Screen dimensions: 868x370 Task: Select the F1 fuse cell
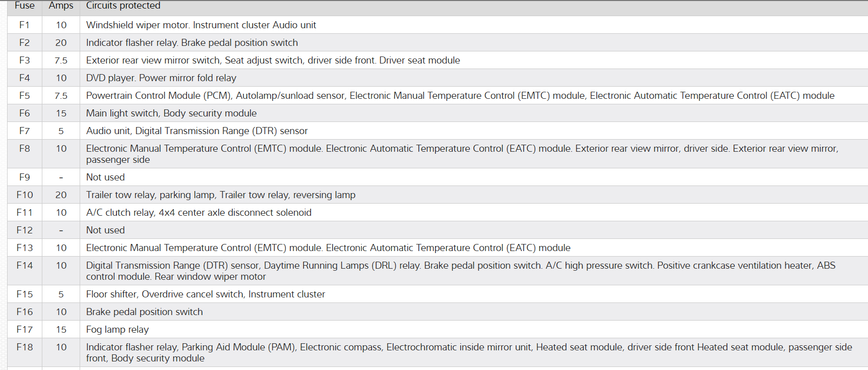[24, 25]
